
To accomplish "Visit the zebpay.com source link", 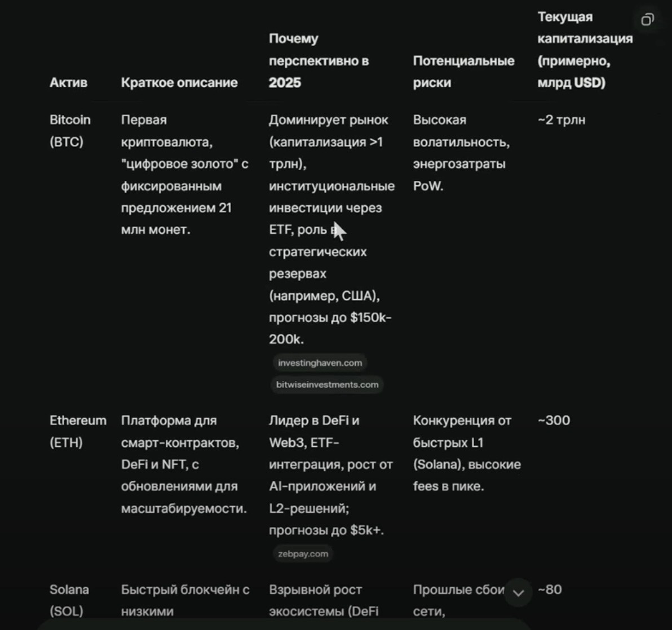I will coord(303,554).
